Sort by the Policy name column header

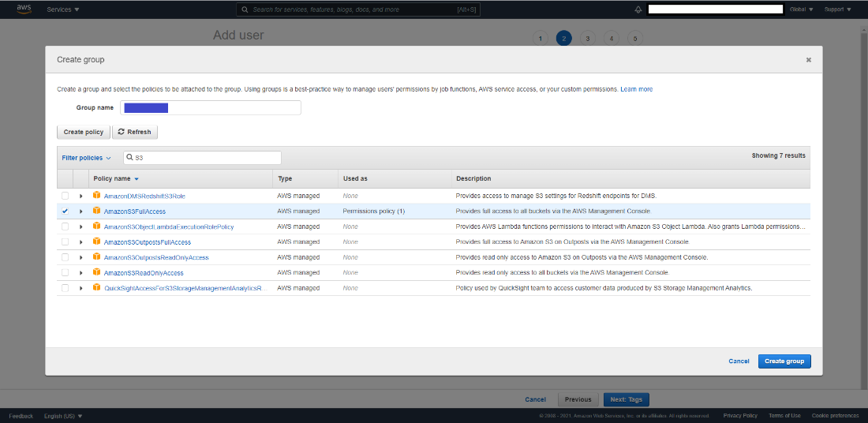click(x=115, y=178)
